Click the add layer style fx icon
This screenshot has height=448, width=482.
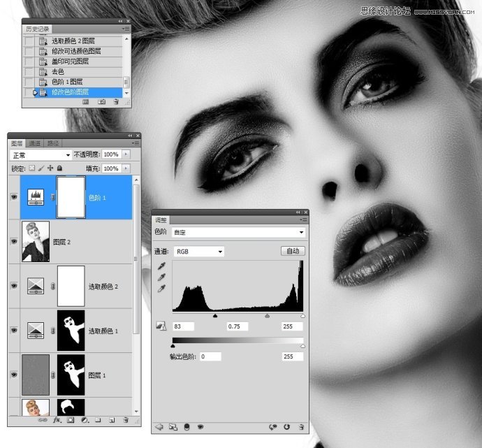[x=57, y=420]
